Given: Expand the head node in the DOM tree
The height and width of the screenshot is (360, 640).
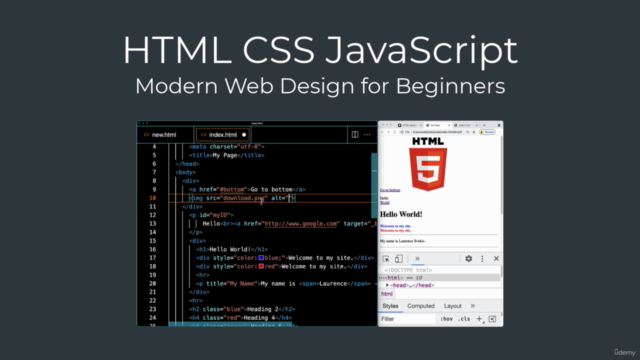Looking at the screenshot, I should (387, 285).
